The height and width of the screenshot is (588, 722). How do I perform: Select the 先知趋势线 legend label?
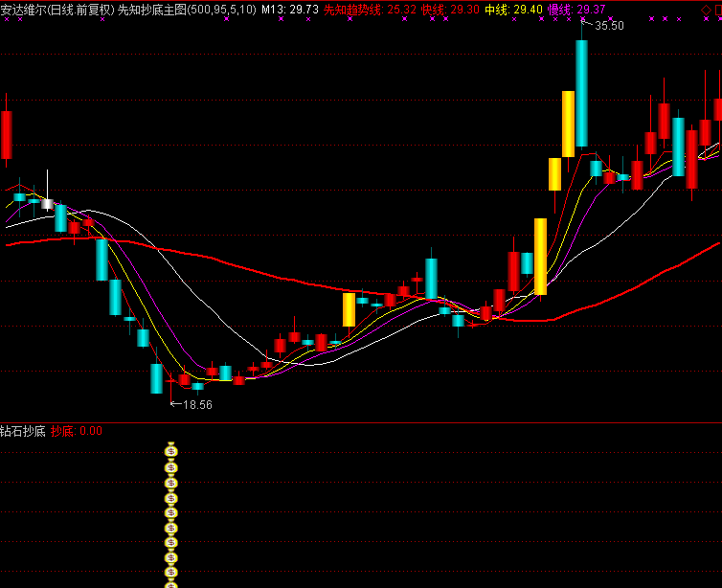pos(352,10)
